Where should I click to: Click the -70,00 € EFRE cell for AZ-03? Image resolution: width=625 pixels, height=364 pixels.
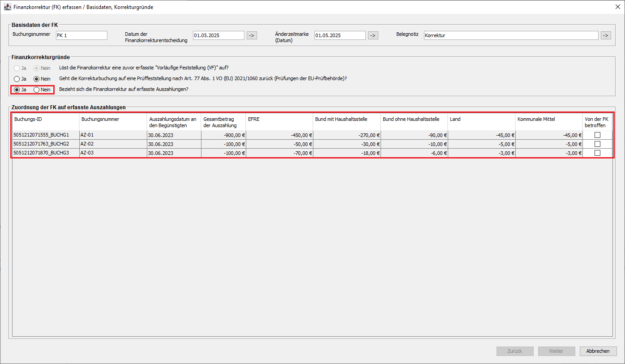click(x=279, y=153)
